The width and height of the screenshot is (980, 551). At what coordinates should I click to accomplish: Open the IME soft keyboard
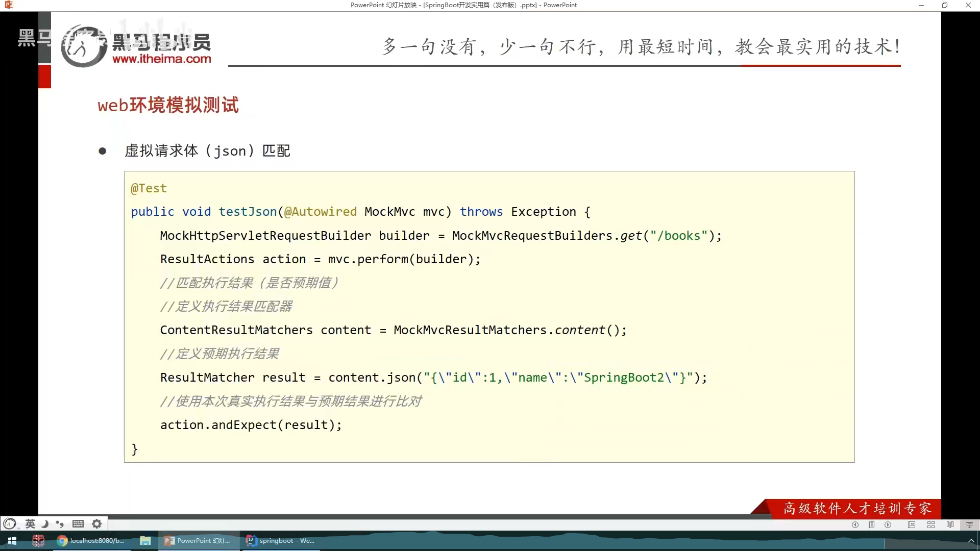tap(78, 523)
